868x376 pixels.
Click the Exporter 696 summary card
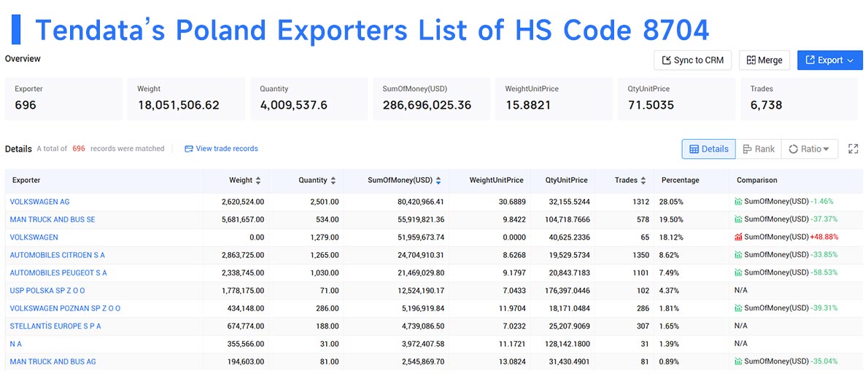pos(63,99)
